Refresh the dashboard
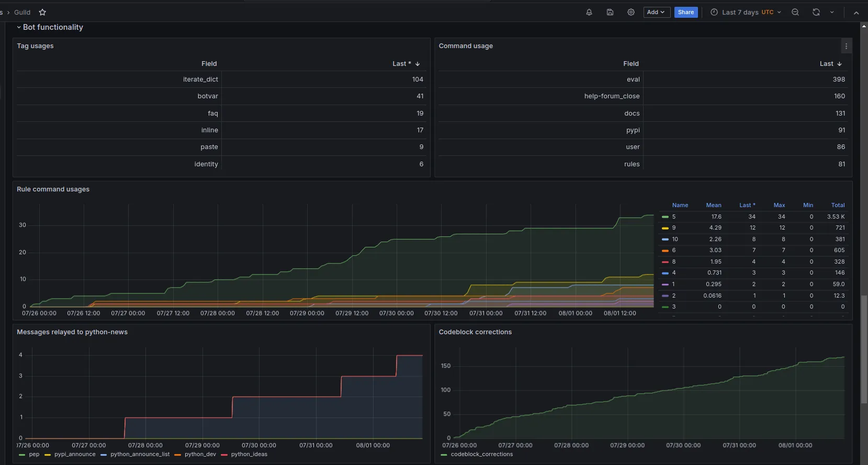 point(816,12)
